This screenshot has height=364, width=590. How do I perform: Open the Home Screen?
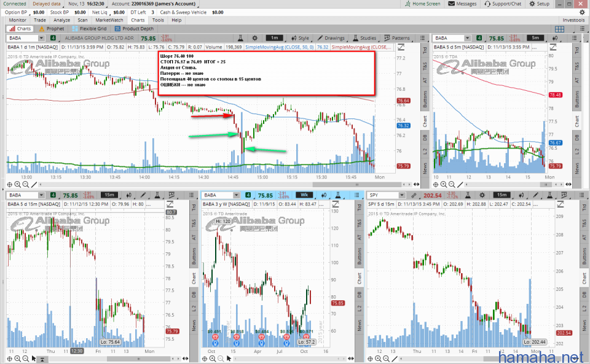coord(423,4)
